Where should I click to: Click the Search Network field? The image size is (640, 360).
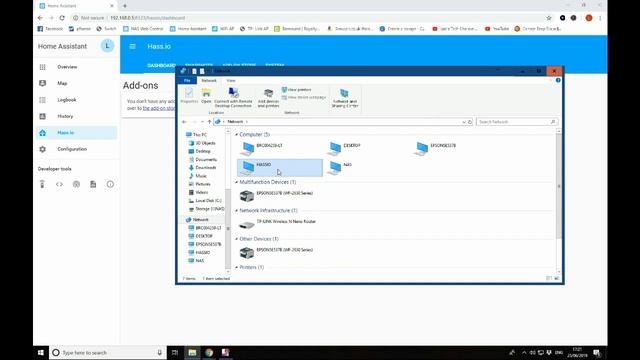(x=517, y=122)
